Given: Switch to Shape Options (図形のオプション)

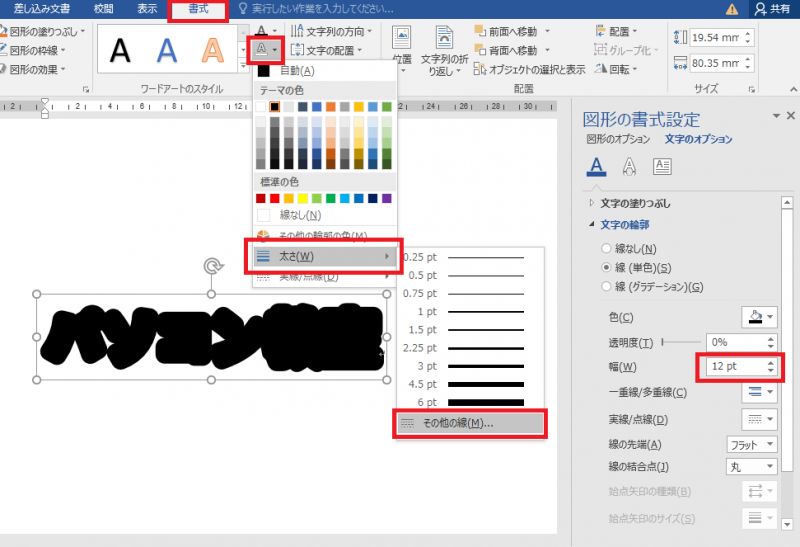Looking at the screenshot, I should (x=618, y=139).
